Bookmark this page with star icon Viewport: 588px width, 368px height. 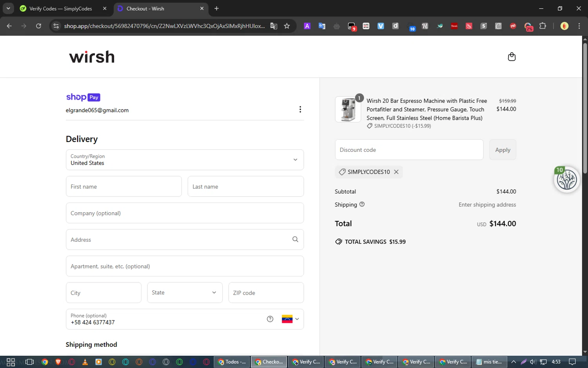point(287,26)
